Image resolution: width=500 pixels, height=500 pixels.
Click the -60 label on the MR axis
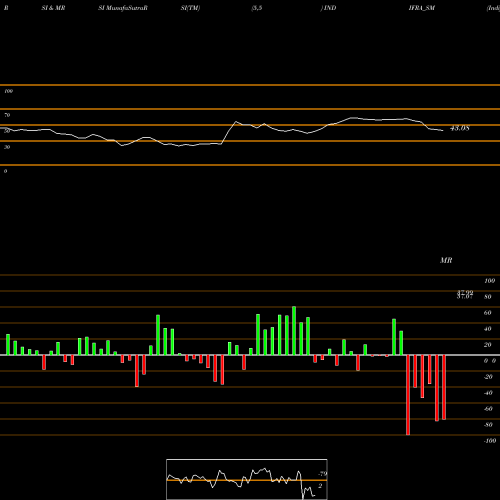pos(488,409)
